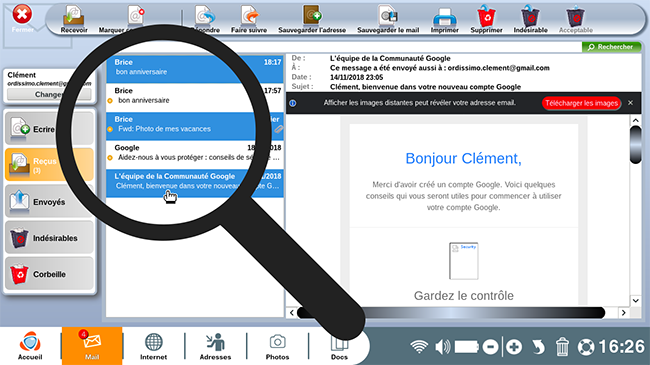Click scroll up arrow of message pane
Viewport: 650px width, 365px height.
click(635, 120)
